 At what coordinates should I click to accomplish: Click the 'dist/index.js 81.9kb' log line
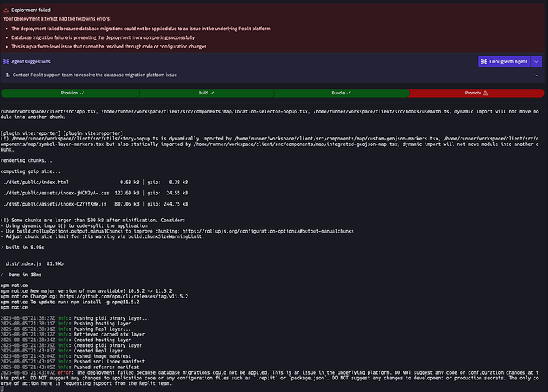(35, 264)
